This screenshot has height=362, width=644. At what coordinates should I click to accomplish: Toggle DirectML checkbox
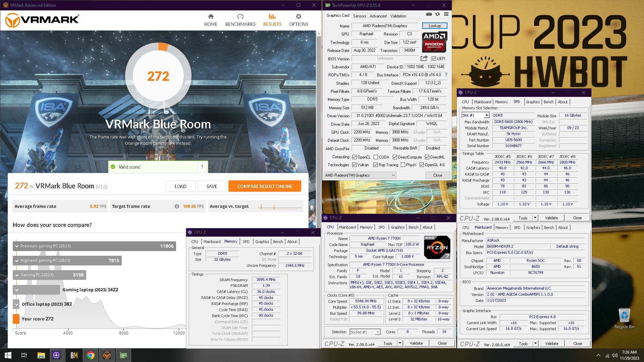(427, 157)
